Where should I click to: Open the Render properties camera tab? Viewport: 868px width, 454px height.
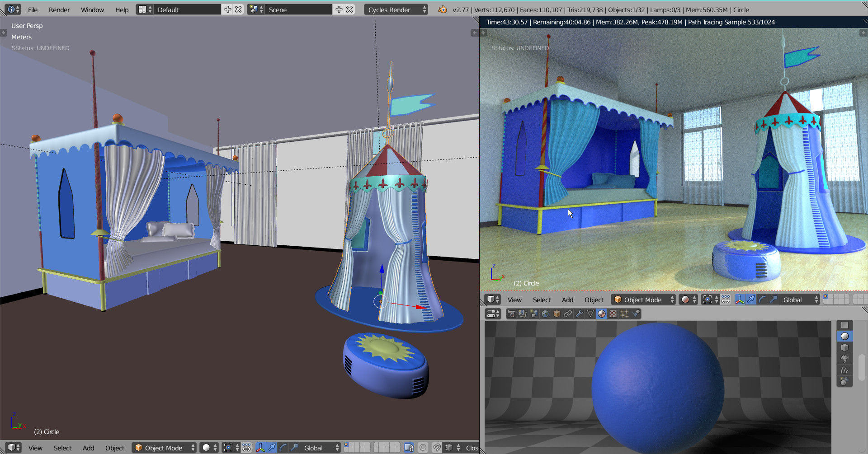[x=511, y=314]
